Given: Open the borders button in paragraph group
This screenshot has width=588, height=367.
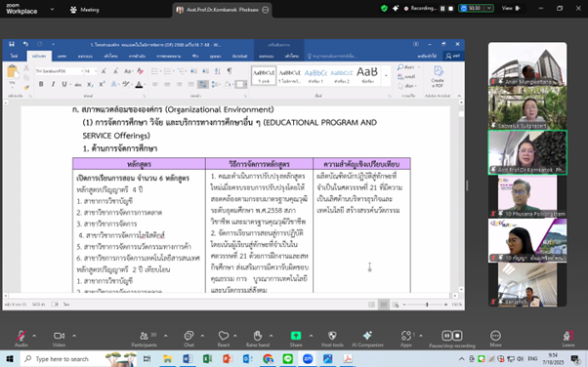Looking at the screenshot, I should point(240,84).
